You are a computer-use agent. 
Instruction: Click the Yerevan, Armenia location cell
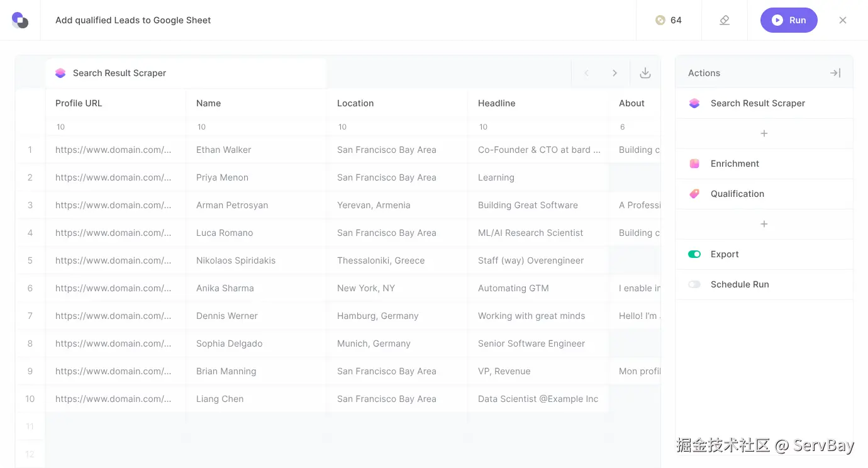click(398, 205)
